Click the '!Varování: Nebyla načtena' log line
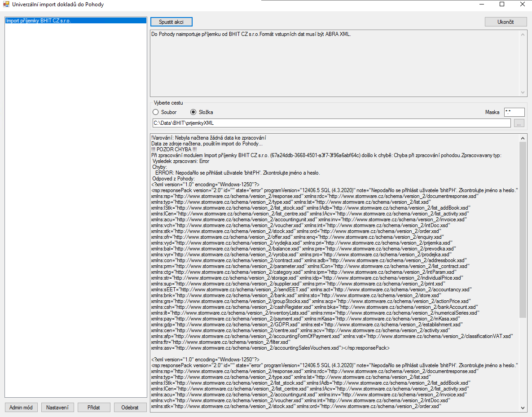The image size is (532, 417). point(209,138)
